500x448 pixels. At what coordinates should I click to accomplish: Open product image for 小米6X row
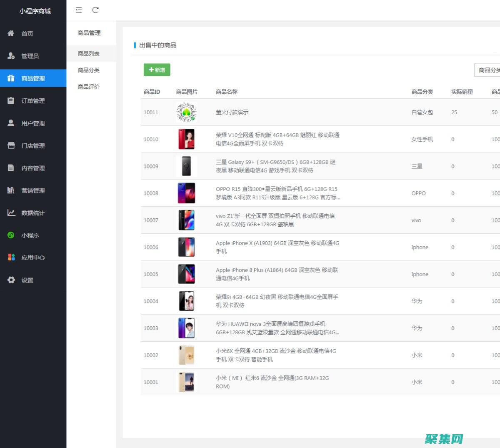(x=186, y=355)
